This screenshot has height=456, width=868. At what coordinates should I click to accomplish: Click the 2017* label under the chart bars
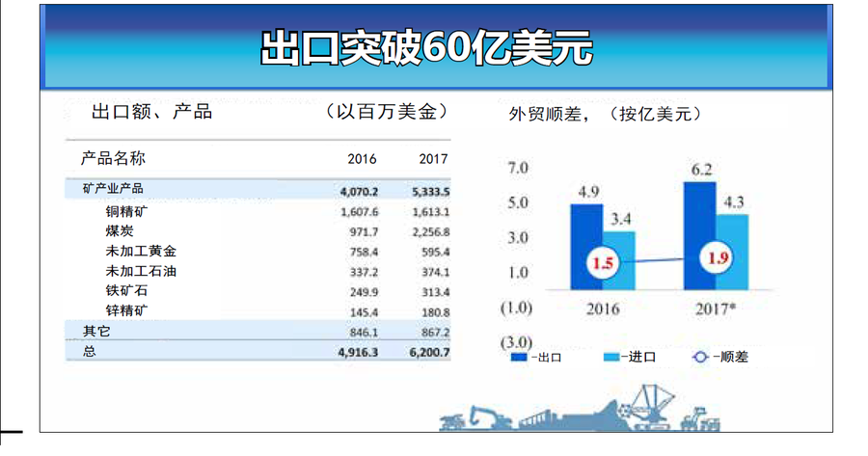(716, 308)
